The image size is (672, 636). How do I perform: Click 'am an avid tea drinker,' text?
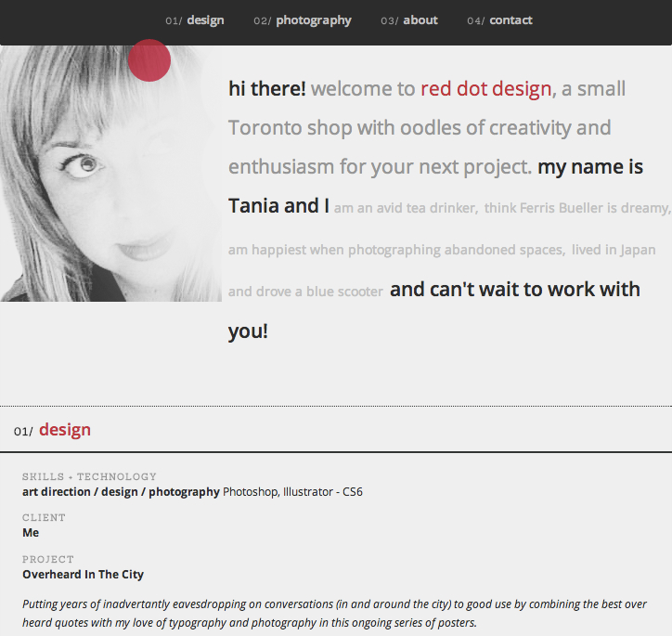(x=406, y=208)
